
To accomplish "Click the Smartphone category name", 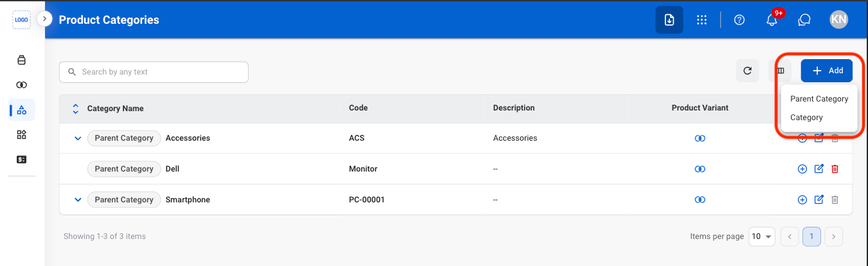I will pos(188,200).
